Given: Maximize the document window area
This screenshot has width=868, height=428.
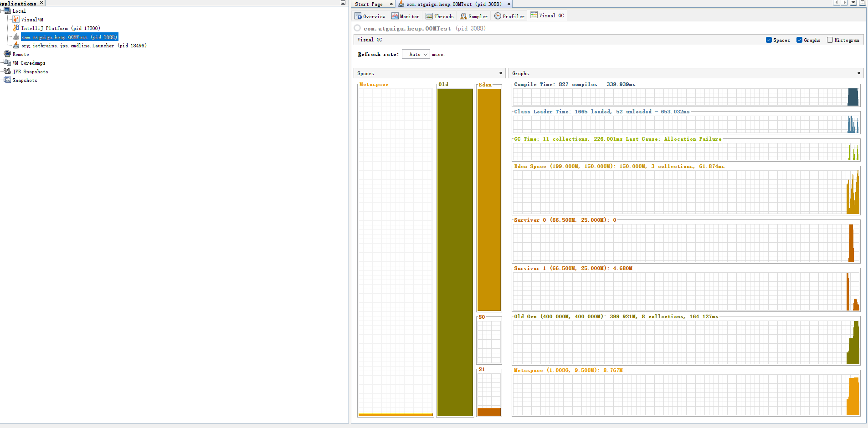Looking at the screenshot, I should click(862, 3).
